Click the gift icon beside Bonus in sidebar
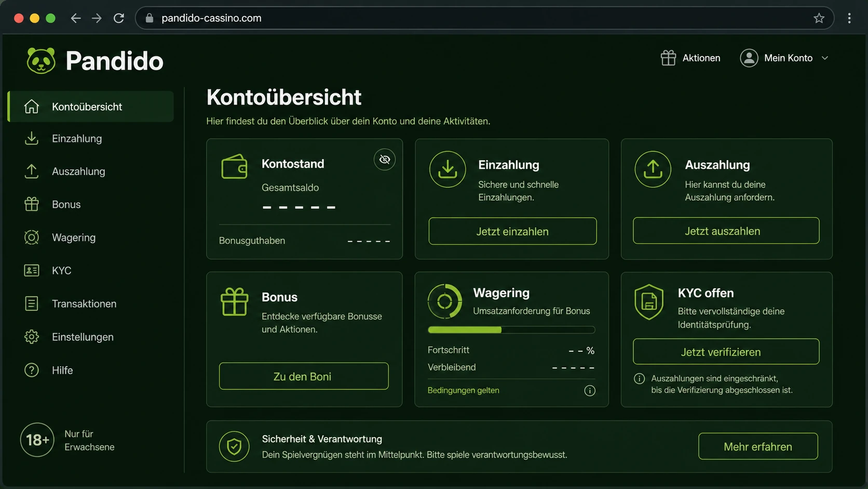 pyautogui.click(x=32, y=204)
